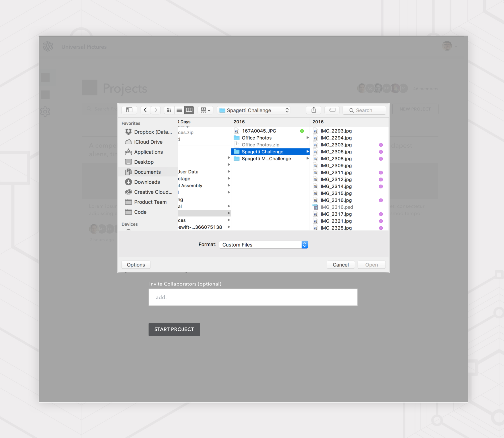
Task: Focus the Search field in dialog
Action: (x=364, y=110)
